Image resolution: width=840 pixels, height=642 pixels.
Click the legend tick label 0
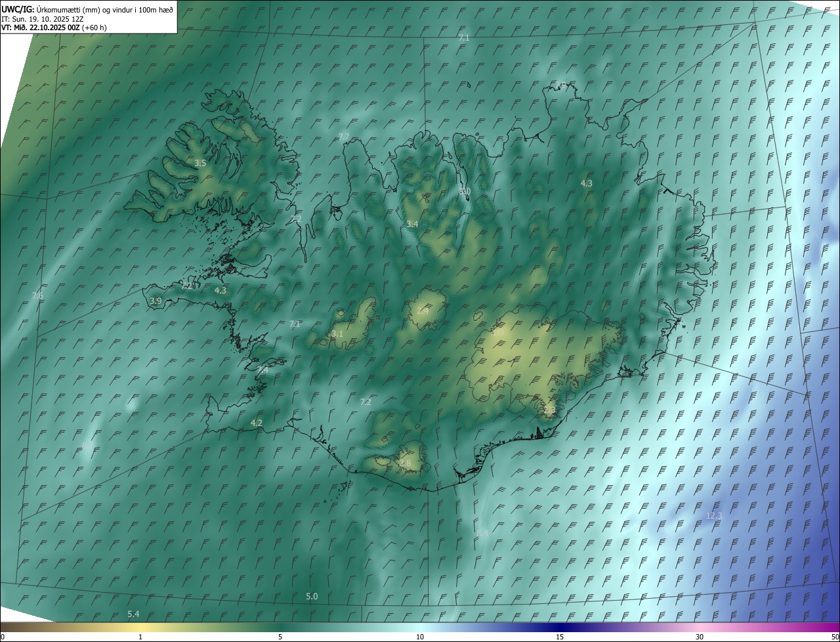coord(3,637)
